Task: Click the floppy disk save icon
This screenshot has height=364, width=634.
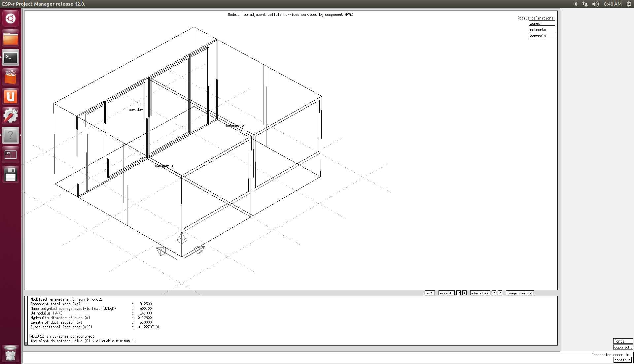Action: pyautogui.click(x=11, y=175)
